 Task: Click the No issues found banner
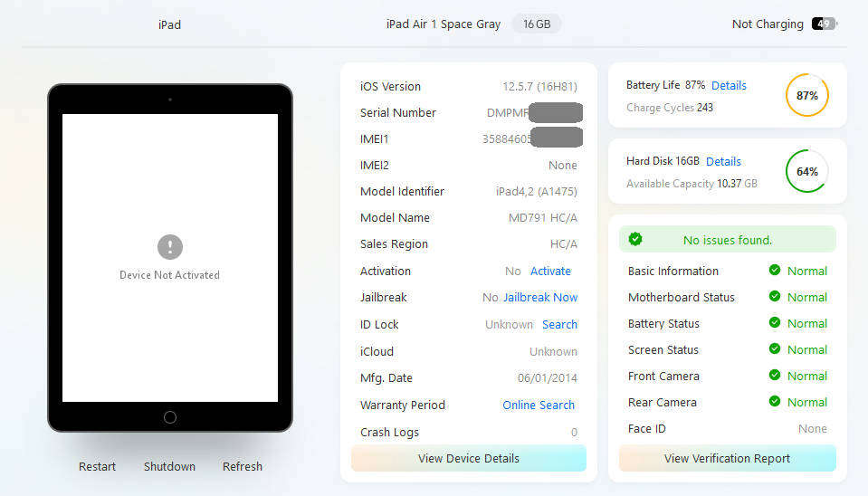727,239
